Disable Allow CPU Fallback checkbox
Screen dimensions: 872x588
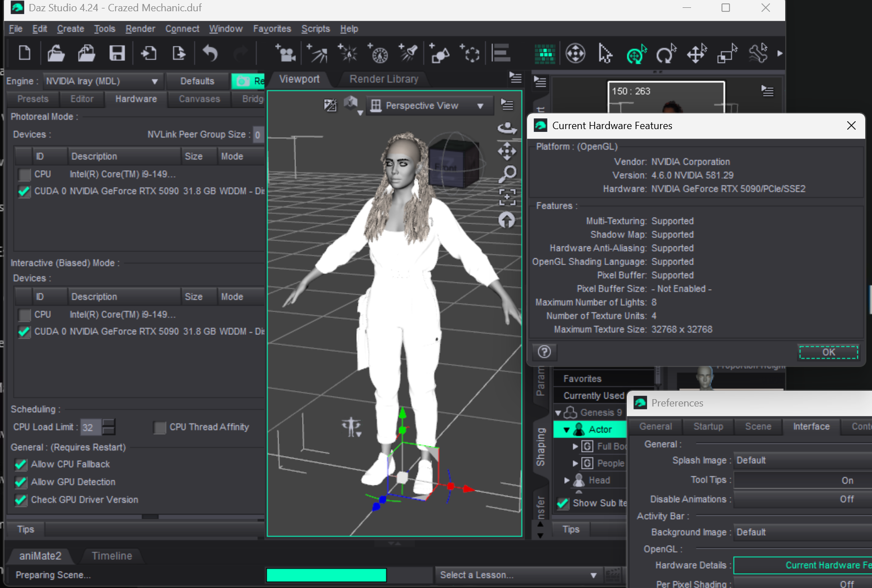21,465
